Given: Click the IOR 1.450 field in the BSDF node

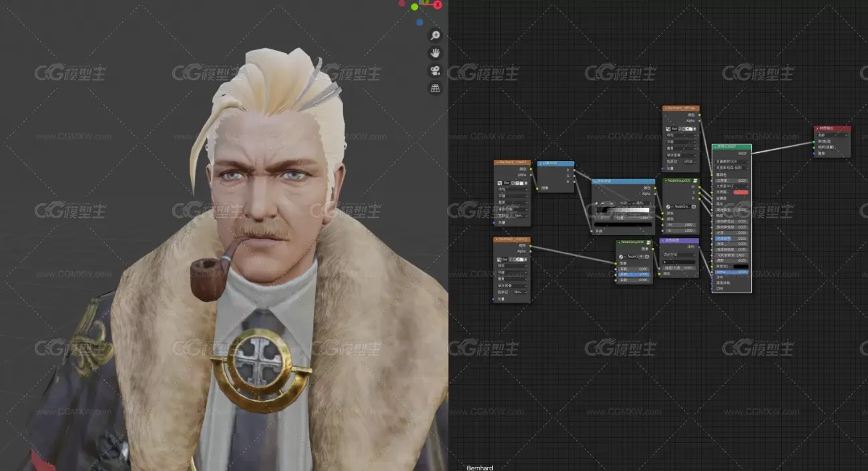Looking at the screenshot, I should click(x=732, y=255).
